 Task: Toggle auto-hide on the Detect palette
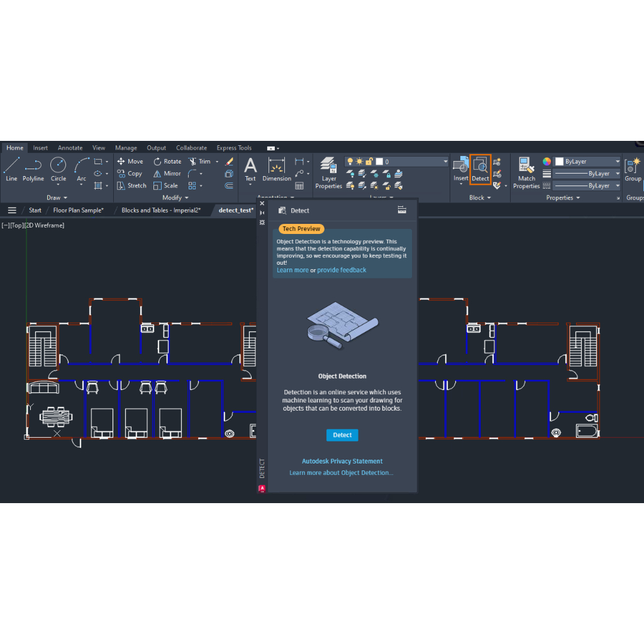pos(262,213)
